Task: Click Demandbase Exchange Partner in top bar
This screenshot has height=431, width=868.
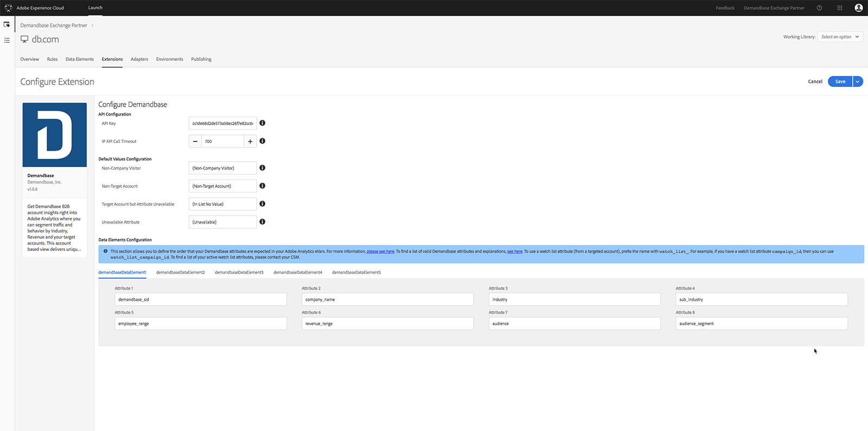Action: (774, 8)
